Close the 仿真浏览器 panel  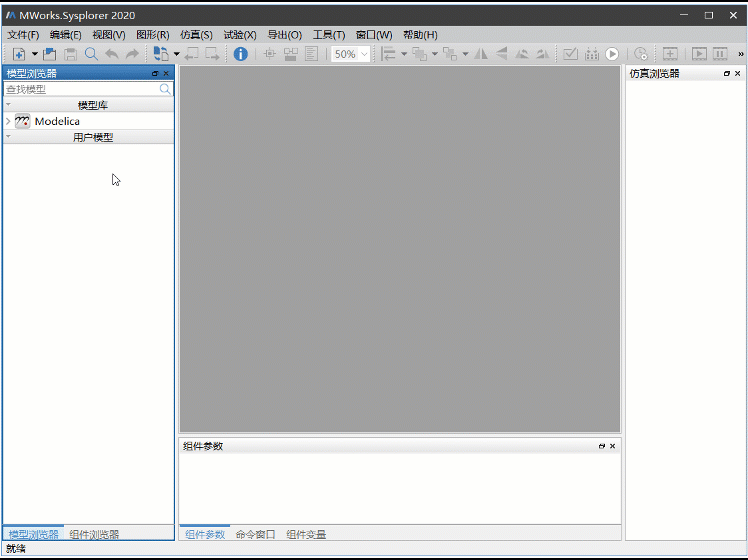pos(738,74)
